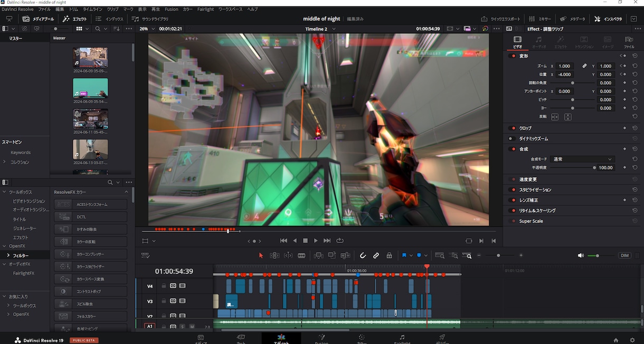Toggle the クロップ section switch
Screen dimensions: 644x344
pos(512,128)
